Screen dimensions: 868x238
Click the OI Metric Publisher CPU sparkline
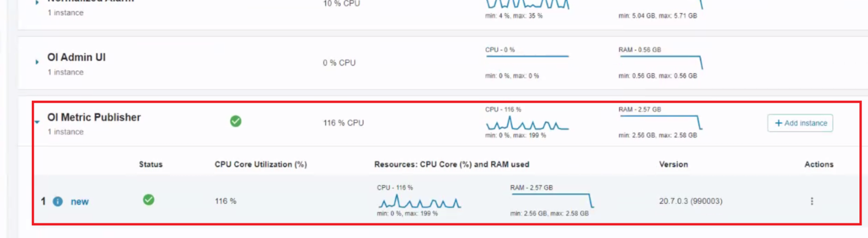pos(527,124)
